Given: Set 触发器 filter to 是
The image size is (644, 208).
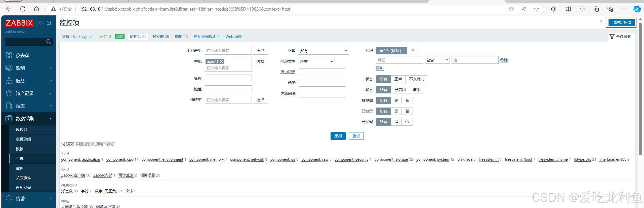Looking at the screenshot, I should pyautogui.click(x=396, y=100).
